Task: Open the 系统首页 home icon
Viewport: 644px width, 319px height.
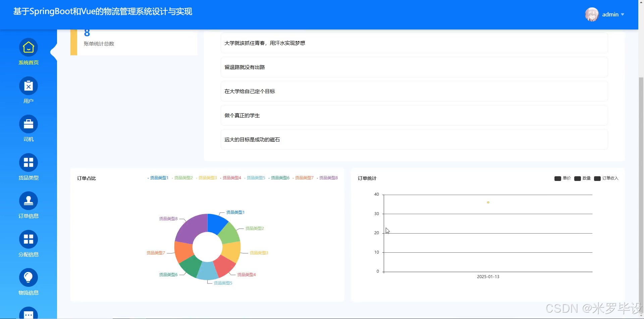Action: pos(29,47)
